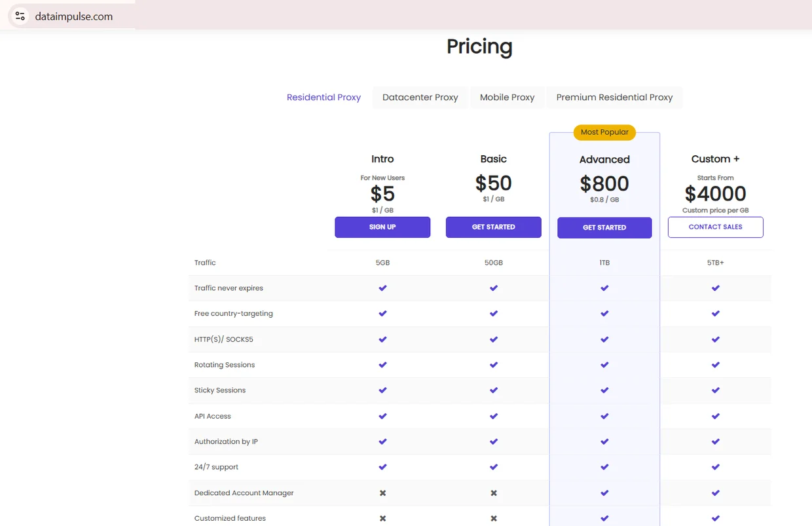Click the Custom + checkmark for API Access

pos(716,416)
